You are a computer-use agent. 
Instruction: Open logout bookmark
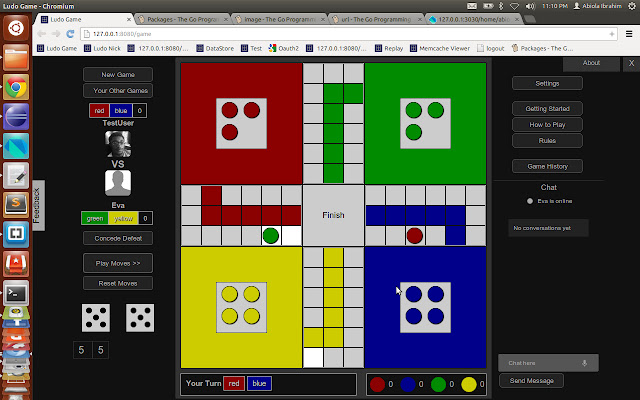[491, 48]
